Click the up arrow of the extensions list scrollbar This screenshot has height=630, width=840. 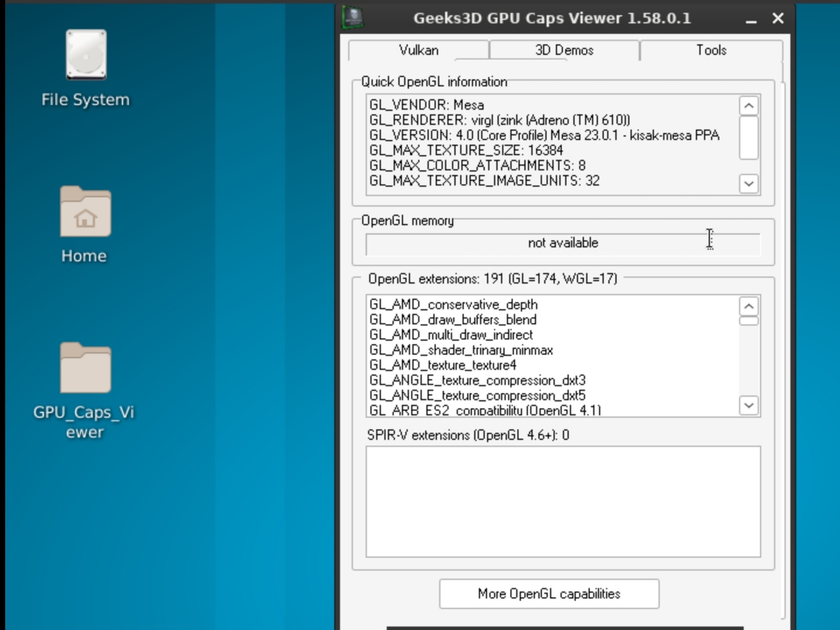click(x=748, y=306)
